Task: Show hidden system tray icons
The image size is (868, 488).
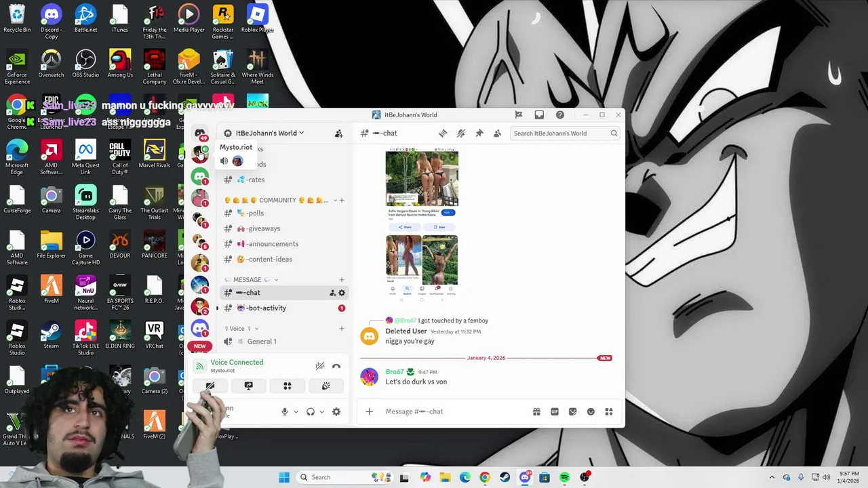Action: click(x=772, y=477)
